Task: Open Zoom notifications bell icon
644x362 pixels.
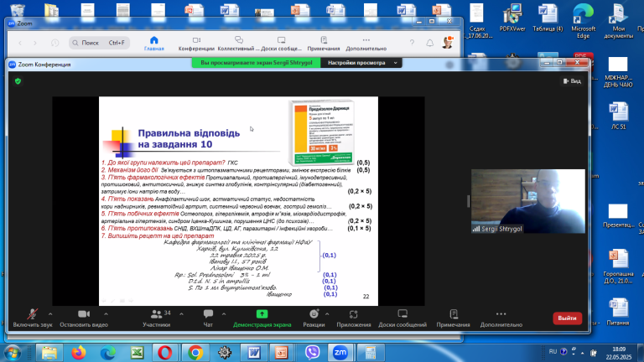Action: (x=429, y=43)
